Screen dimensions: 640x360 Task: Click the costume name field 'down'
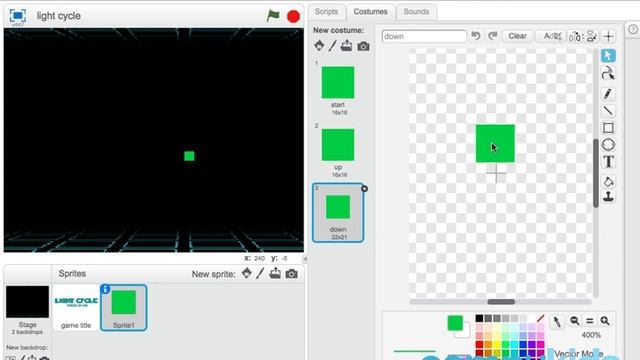point(424,36)
